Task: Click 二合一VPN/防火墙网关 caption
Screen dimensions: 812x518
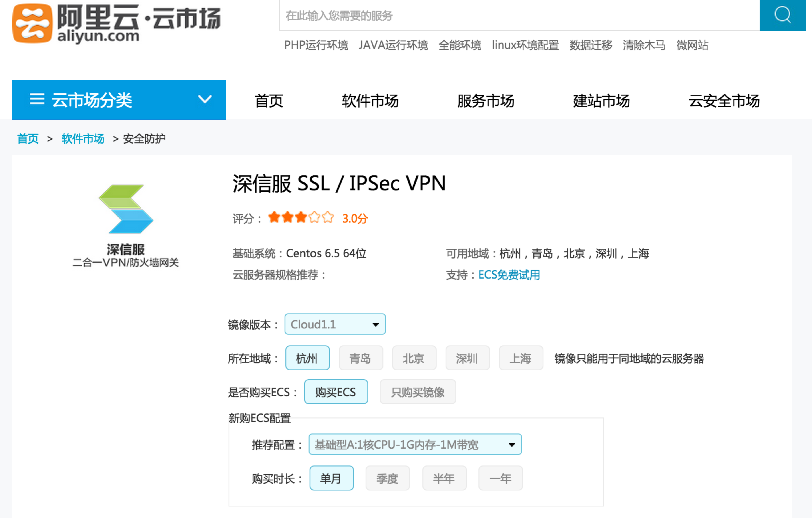Action: pos(125,263)
